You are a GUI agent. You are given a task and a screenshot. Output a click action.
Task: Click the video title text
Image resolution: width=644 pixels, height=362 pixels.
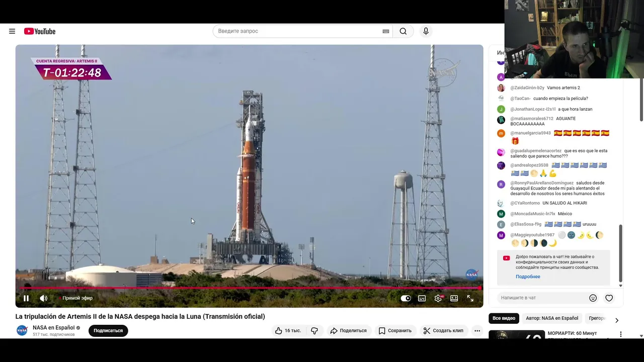point(140,316)
